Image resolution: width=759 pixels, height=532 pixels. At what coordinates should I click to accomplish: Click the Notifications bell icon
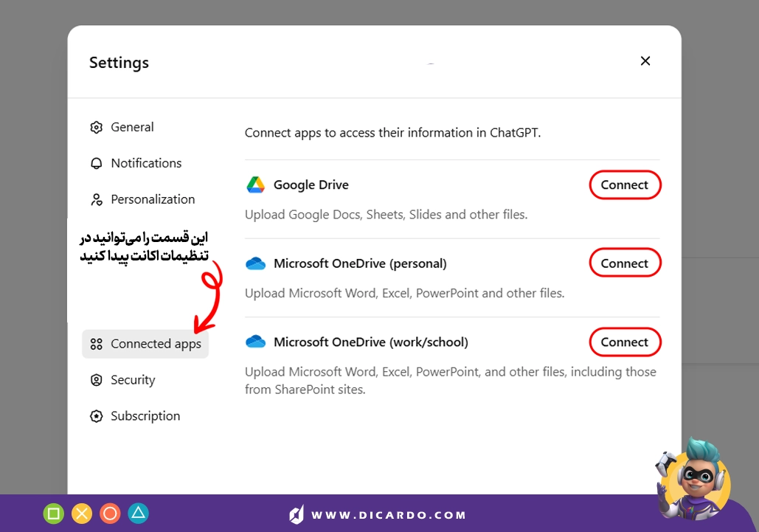(x=97, y=164)
